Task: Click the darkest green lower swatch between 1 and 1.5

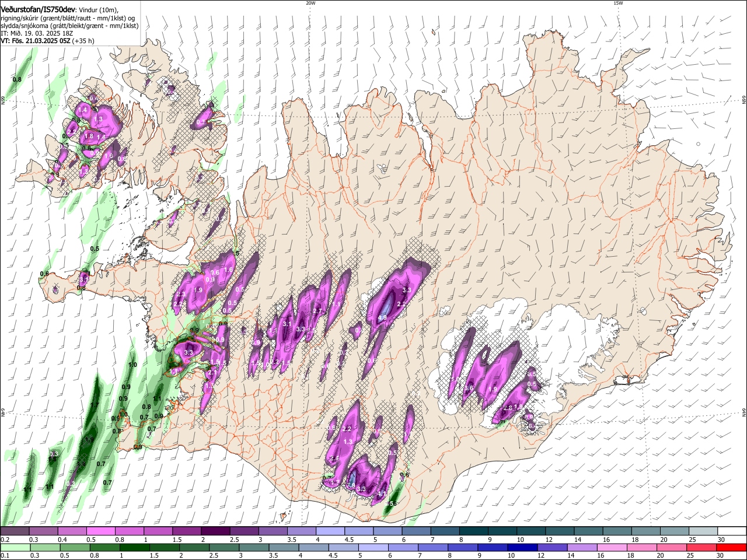Action: (134, 547)
